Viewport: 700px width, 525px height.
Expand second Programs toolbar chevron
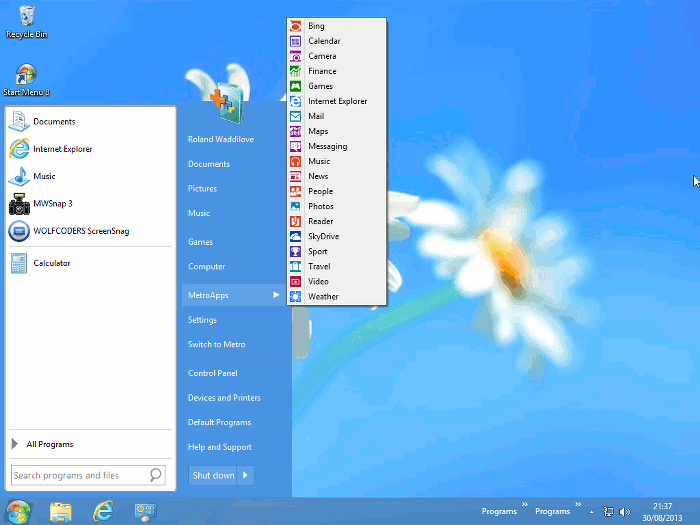pos(578,504)
